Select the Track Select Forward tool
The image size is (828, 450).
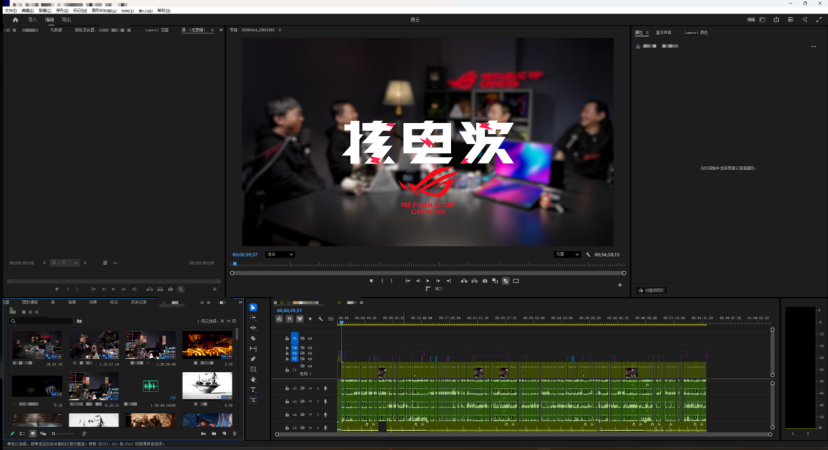253,318
